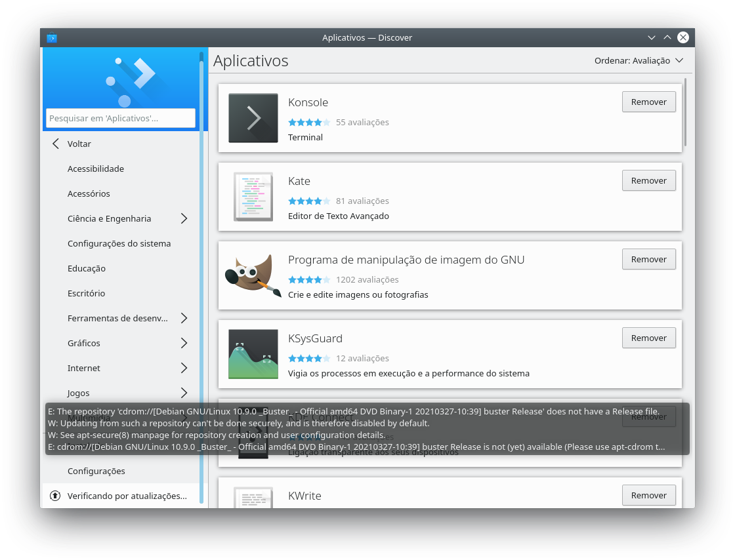This screenshot has height=560, width=735.
Task: Open the Kate app title
Action: (299, 181)
